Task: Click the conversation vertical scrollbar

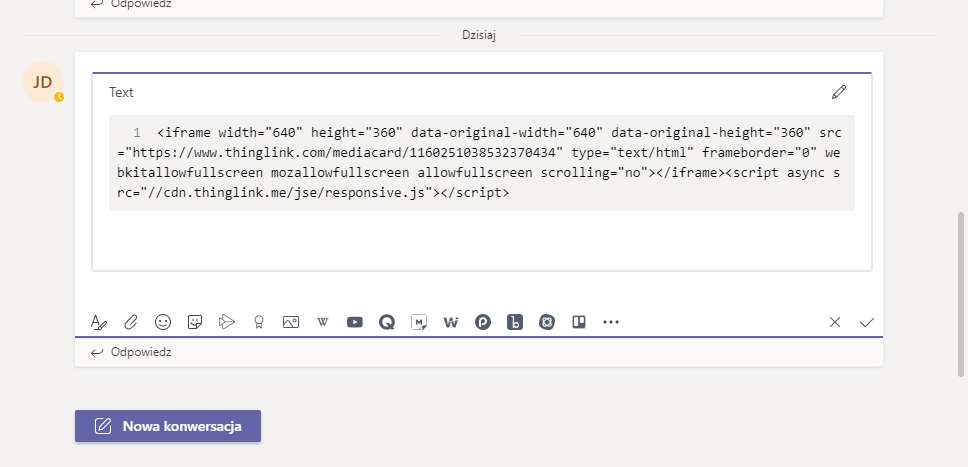Action: point(960,294)
